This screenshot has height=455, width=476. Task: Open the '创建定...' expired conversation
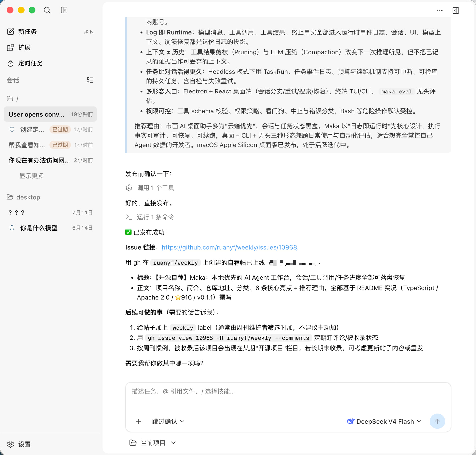[50, 129]
